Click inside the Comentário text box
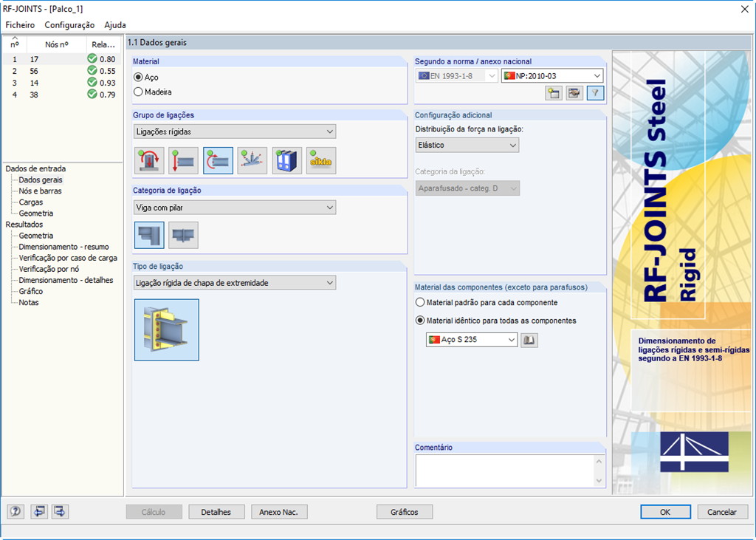 point(505,471)
